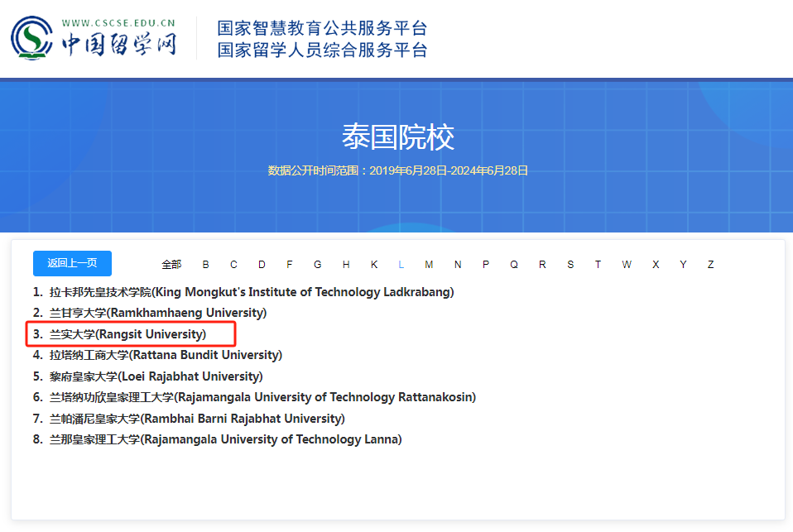Filter universities by letter H
Viewport: 793px width, 532px height.
coord(346,265)
